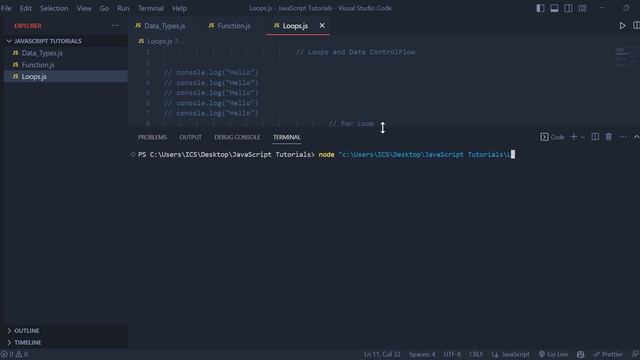Image resolution: width=640 pixels, height=360 pixels.
Task: Switch to the Data_Types.js tab
Action: (x=160, y=26)
